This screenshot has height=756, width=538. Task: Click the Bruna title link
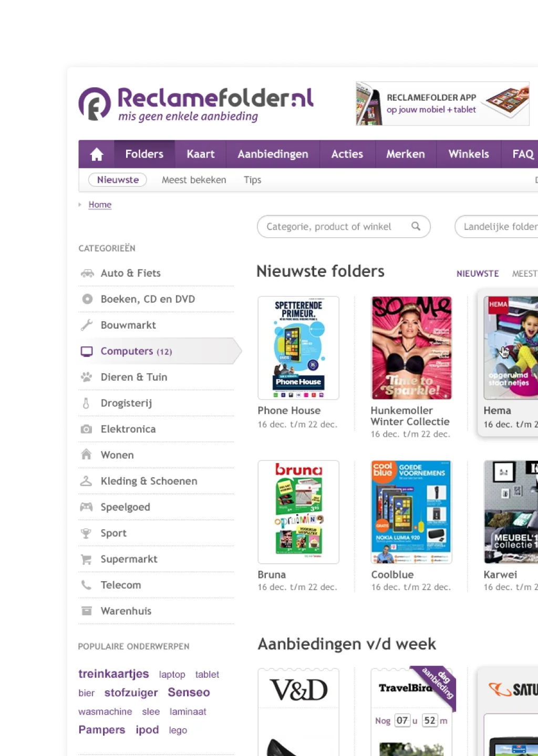272,575
